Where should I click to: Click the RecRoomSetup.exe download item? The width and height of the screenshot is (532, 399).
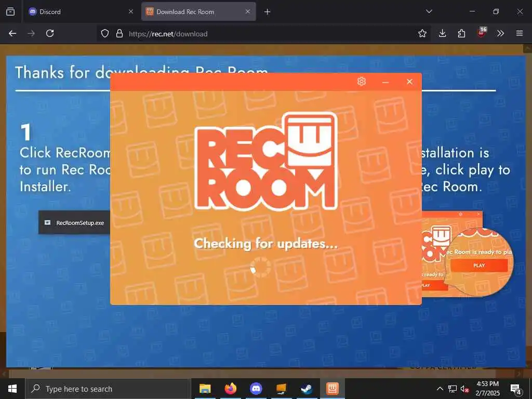tap(75, 222)
